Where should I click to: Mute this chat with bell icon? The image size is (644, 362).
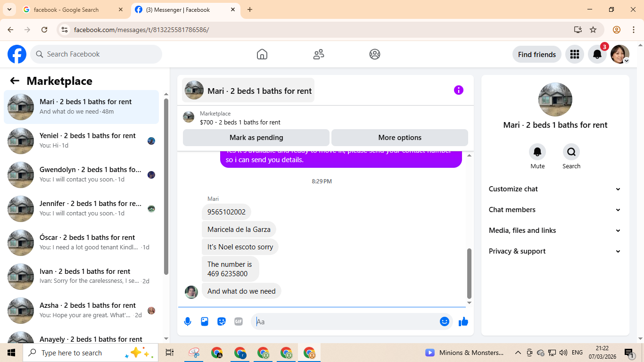pyautogui.click(x=537, y=152)
